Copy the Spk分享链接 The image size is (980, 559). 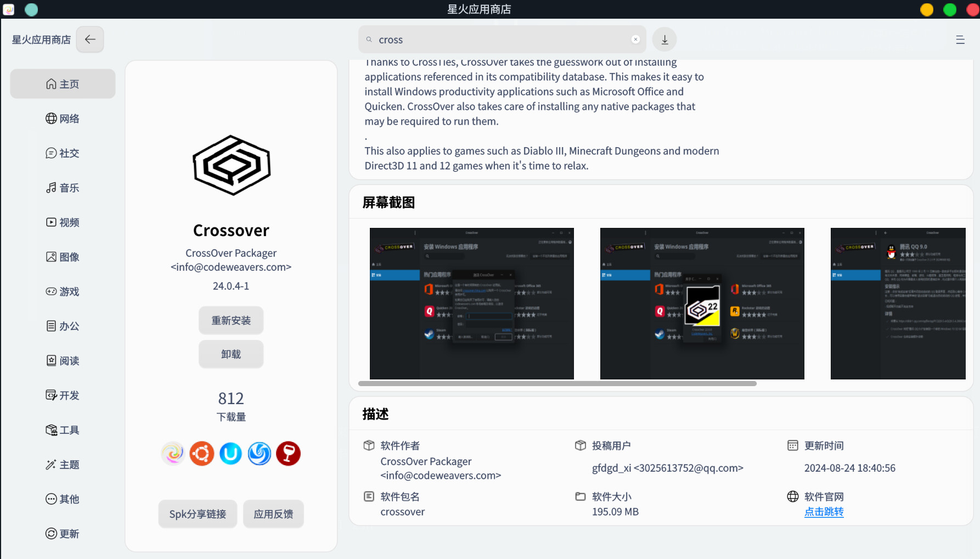tap(198, 514)
